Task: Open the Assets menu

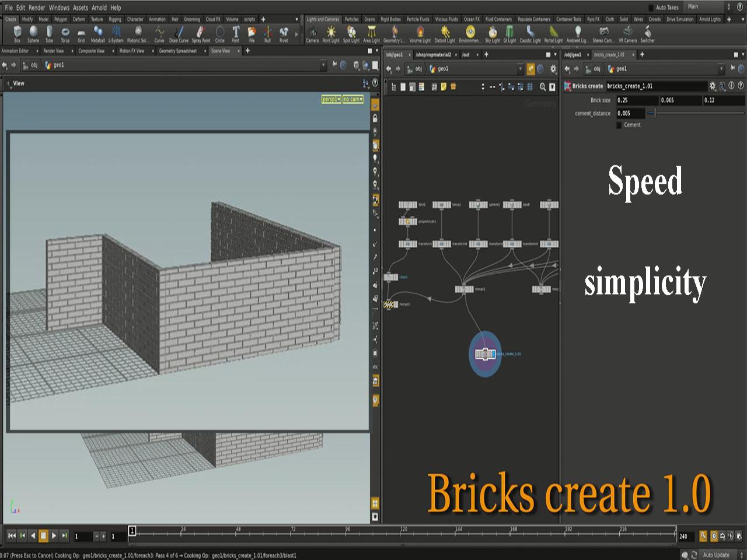Action: [80, 8]
